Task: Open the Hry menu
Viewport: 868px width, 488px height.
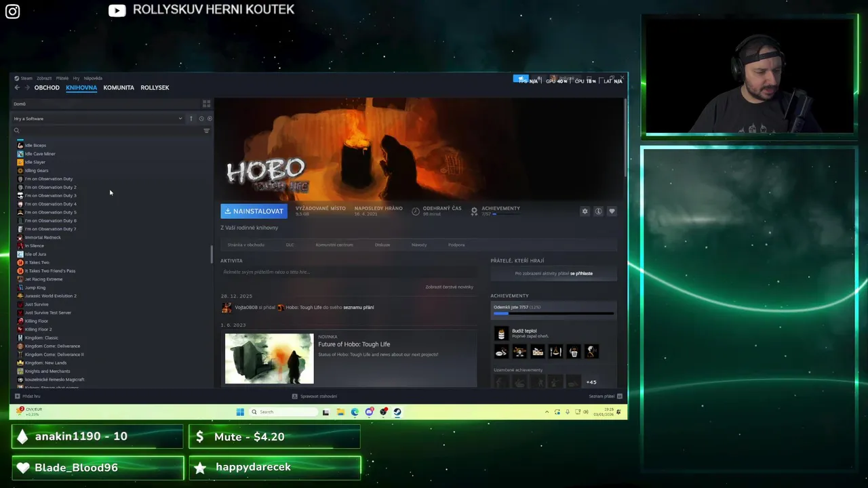Action: pos(76,79)
